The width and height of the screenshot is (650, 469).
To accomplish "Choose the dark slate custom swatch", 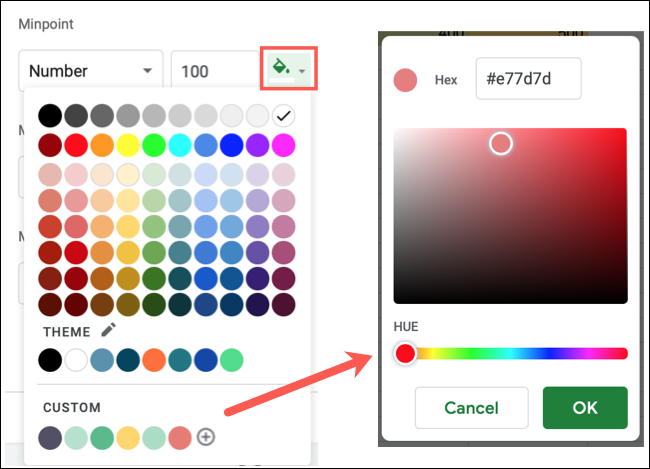I will (x=49, y=437).
